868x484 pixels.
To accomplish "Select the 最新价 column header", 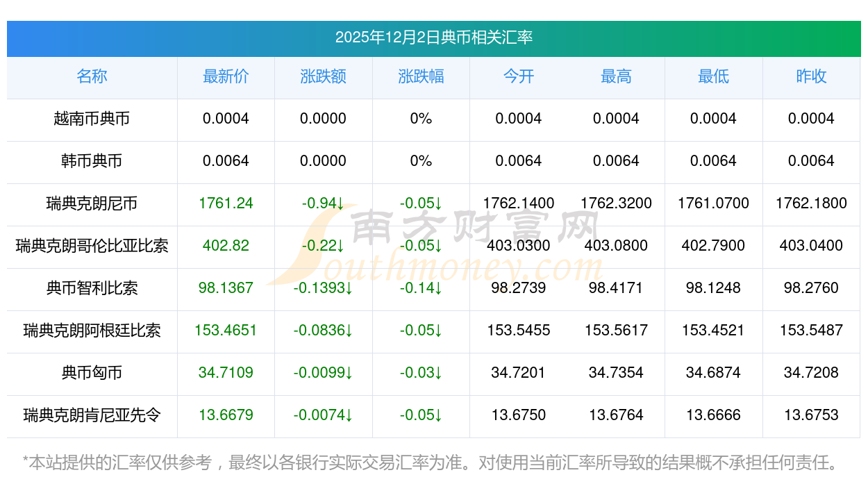I will point(226,76).
